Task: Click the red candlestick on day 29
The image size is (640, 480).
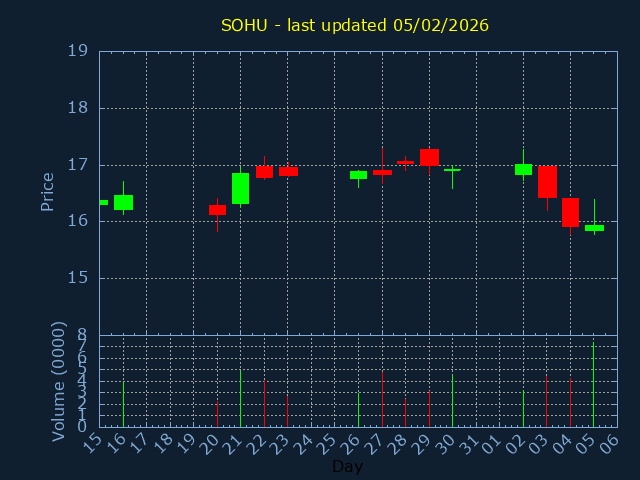Action: coord(429,157)
